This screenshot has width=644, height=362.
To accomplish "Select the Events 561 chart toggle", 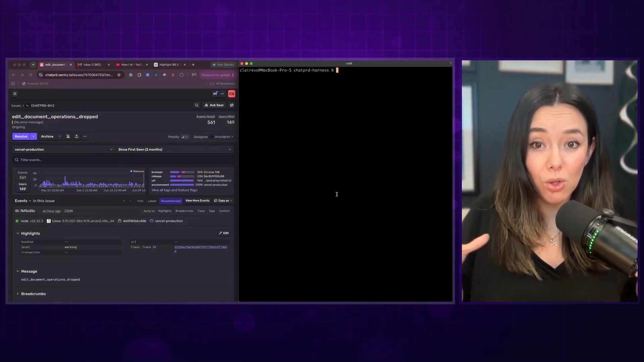I will click(x=22, y=175).
